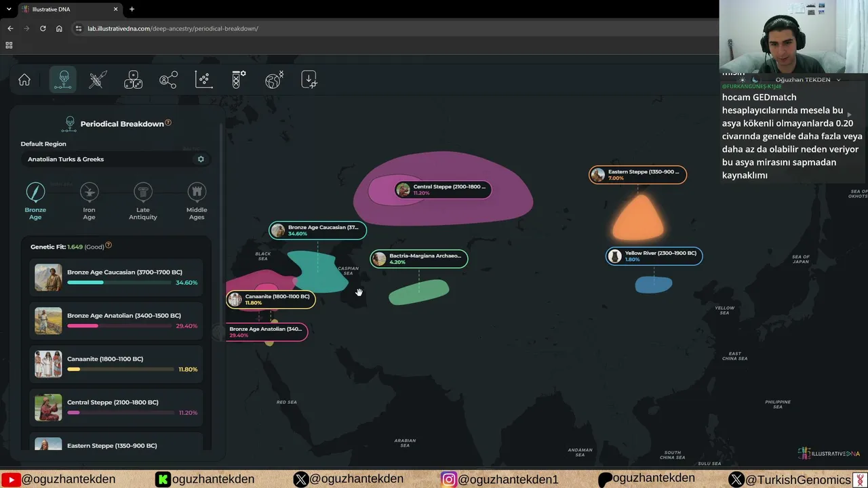
Task: Select Canaanite label on the map
Action: coord(271,300)
